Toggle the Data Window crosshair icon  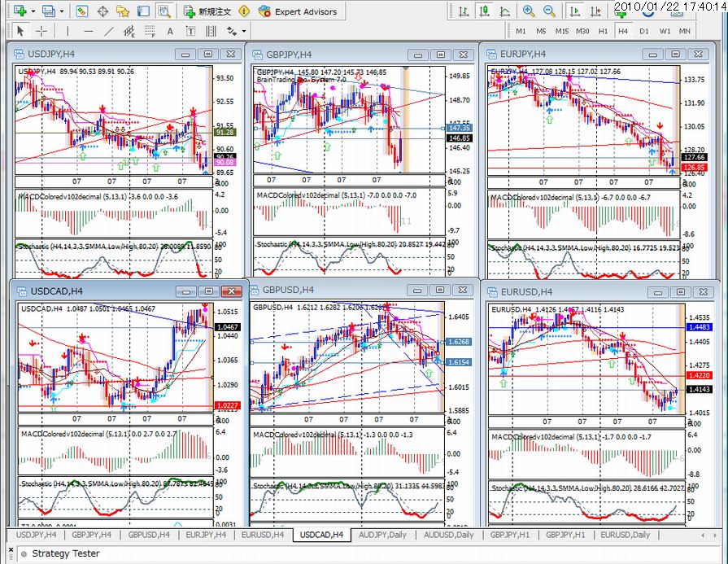(x=102, y=11)
